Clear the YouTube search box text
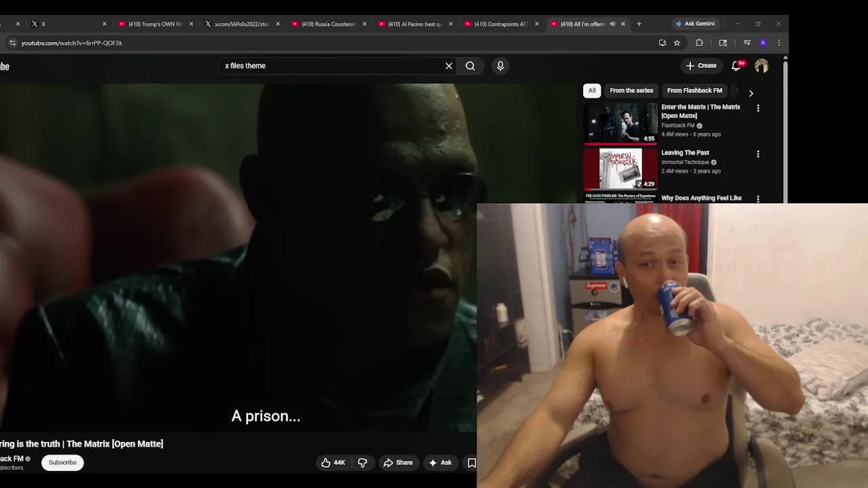The image size is (868, 488). (449, 66)
